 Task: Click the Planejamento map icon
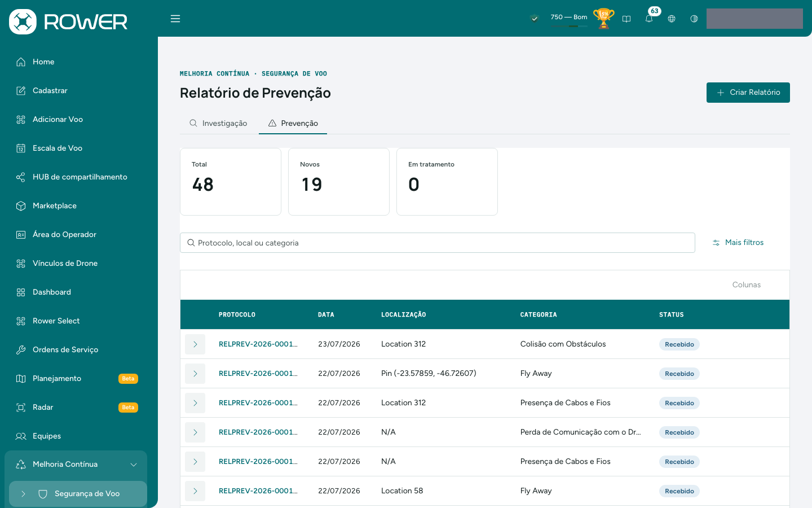(21, 379)
